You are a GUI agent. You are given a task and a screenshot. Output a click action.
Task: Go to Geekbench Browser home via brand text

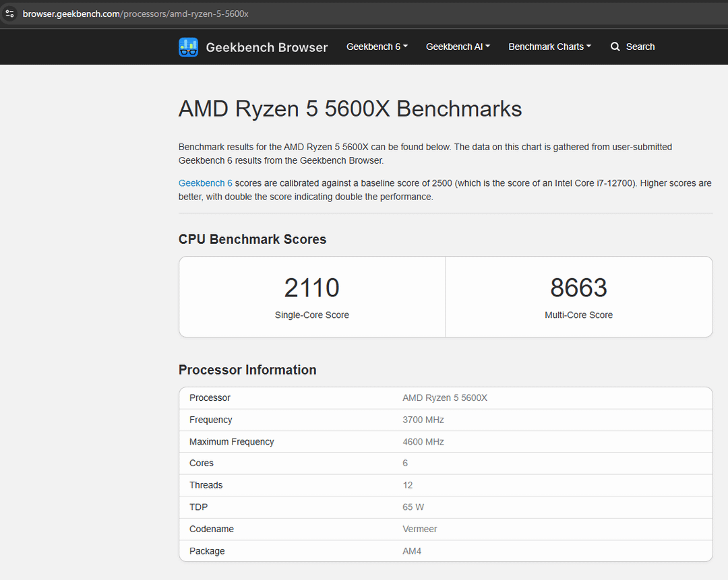(x=266, y=47)
